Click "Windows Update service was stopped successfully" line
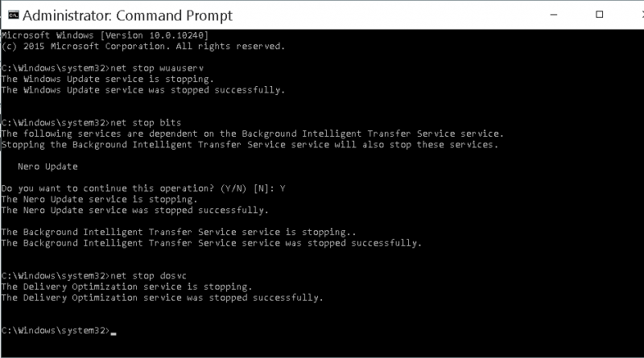Image resolution: width=644 pixels, height=358 pixels. pyautogui.click(x=143, y=90)
